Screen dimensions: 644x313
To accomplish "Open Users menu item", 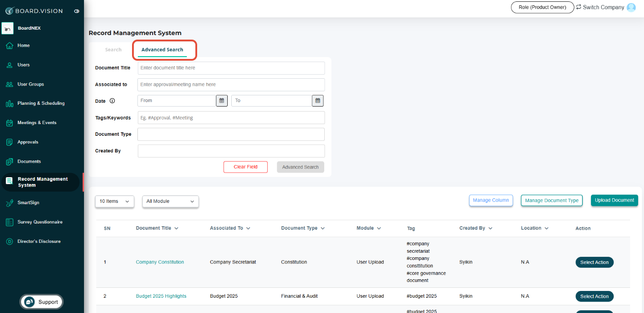I will pos(23,65).
